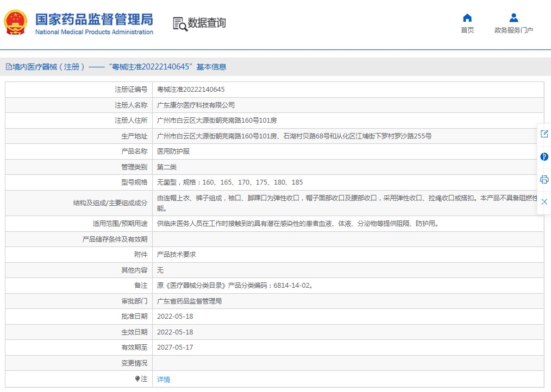551x392 pixels.
Task: Click the approving department 广东省药品监督管理局 cell
Action: (189, 301)
